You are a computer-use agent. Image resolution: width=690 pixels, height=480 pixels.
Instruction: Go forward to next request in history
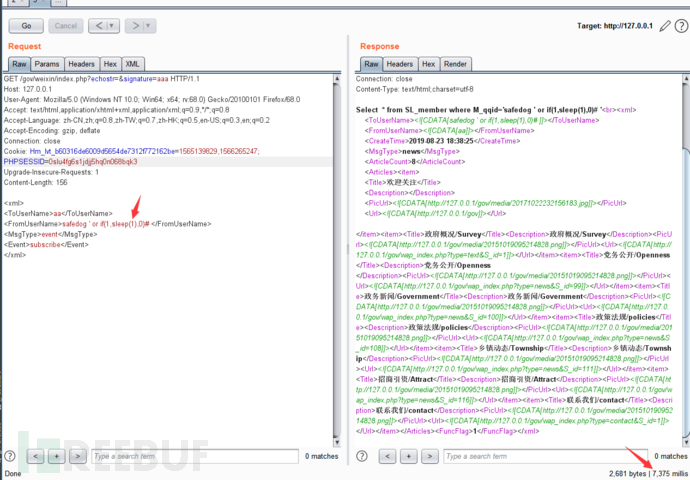point(135,26)
